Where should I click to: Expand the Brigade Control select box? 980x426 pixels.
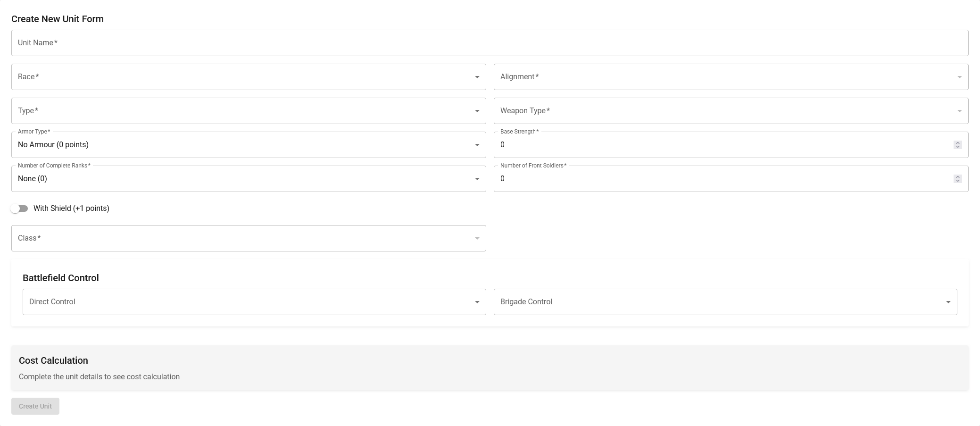(x=722, y=302)
